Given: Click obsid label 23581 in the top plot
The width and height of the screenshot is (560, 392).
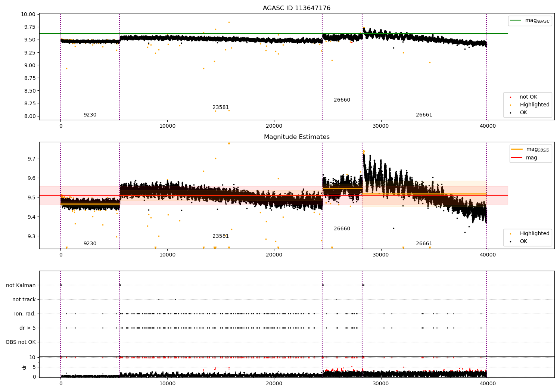Looking at the screenshot, I should pyautogui.click(x=221, y=108).
